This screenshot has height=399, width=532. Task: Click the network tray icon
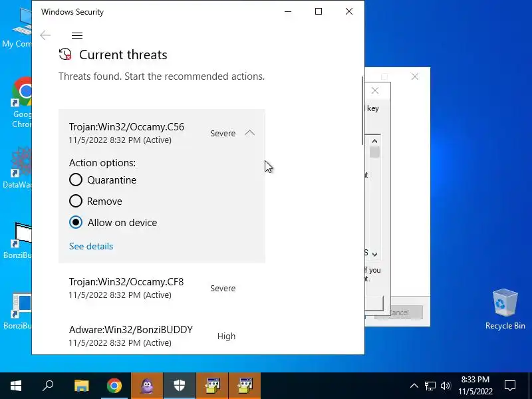click(430, 386)
